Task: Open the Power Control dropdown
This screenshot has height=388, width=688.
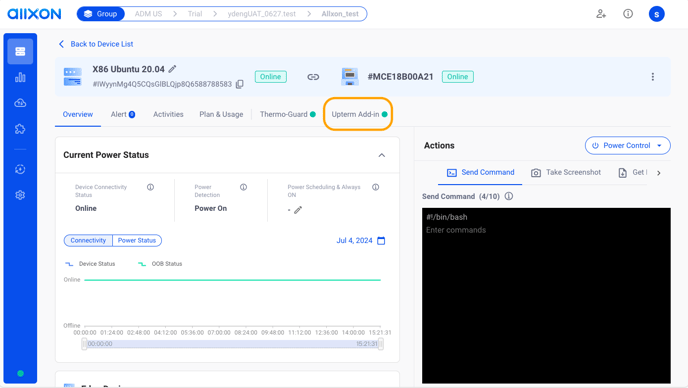Action: click(x=627, y=146)
